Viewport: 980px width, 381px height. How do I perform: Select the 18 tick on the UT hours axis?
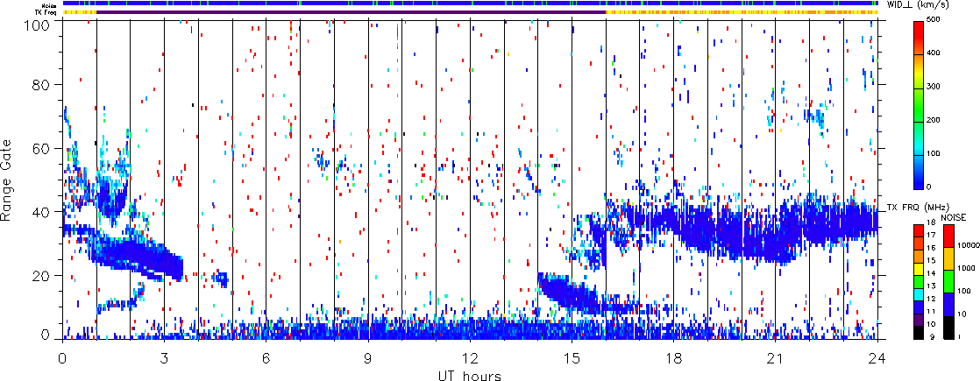674,357
